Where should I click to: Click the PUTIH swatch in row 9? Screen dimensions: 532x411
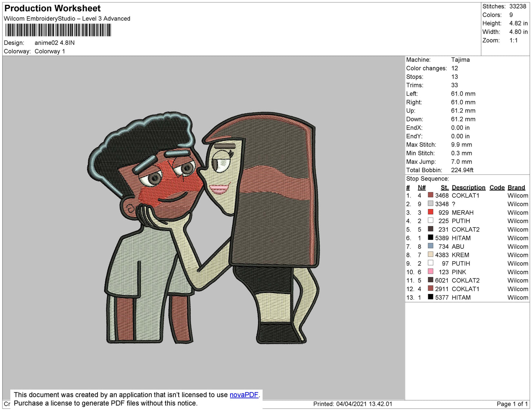tap(430, 263)
